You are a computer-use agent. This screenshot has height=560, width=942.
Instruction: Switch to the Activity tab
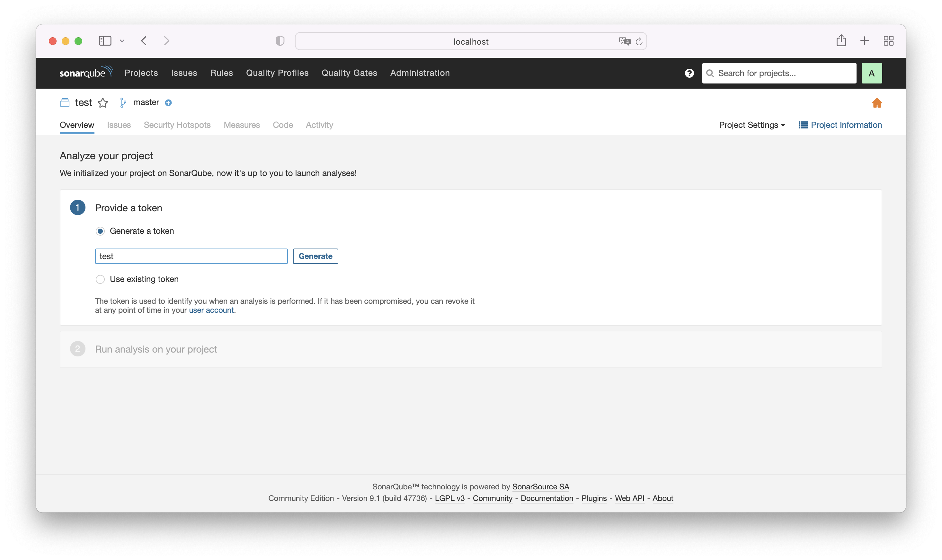319,125
